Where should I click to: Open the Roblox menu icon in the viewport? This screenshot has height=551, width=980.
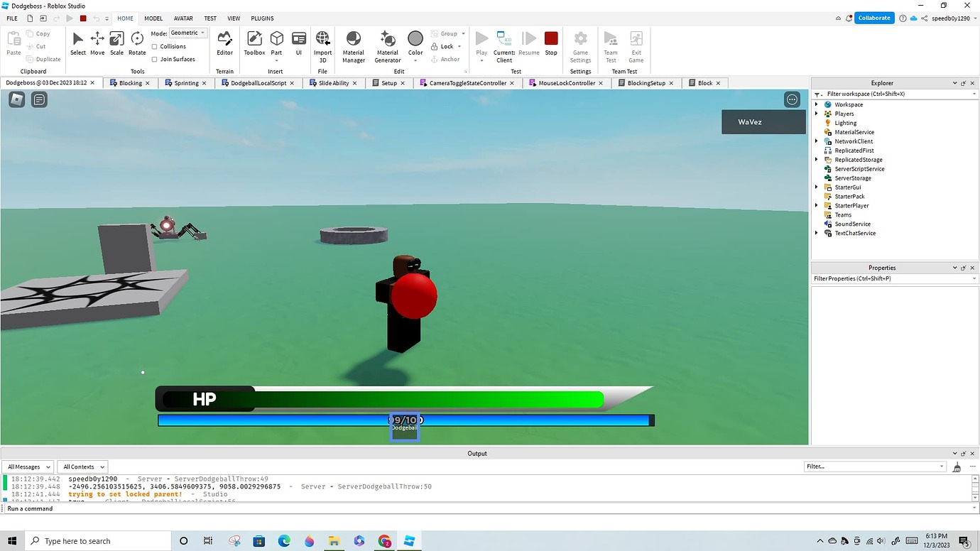click(x=16, y=100)
